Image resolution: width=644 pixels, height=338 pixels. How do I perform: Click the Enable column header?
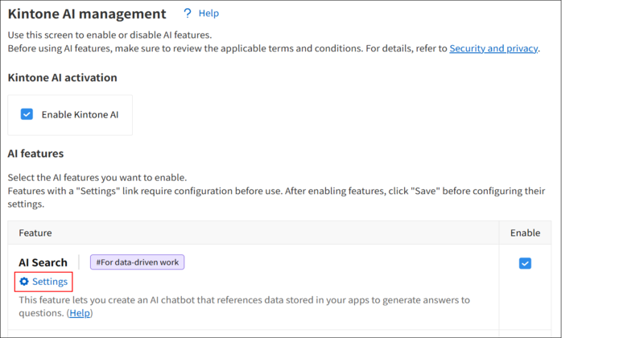525,233
